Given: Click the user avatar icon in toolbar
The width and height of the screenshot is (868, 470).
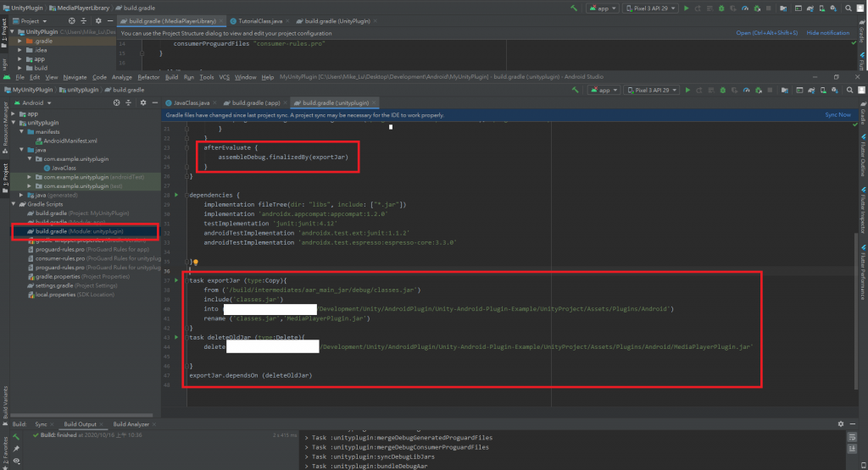Looking at the screenshot, I should tap(862, 90).
